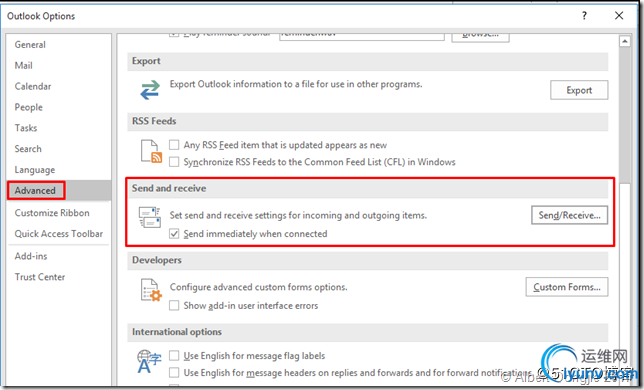Enable Synchronize RSS Feeds to Common Feed List
Viewport: 644px width, 390px height.
pyautogui.click(x=174, y=162)
